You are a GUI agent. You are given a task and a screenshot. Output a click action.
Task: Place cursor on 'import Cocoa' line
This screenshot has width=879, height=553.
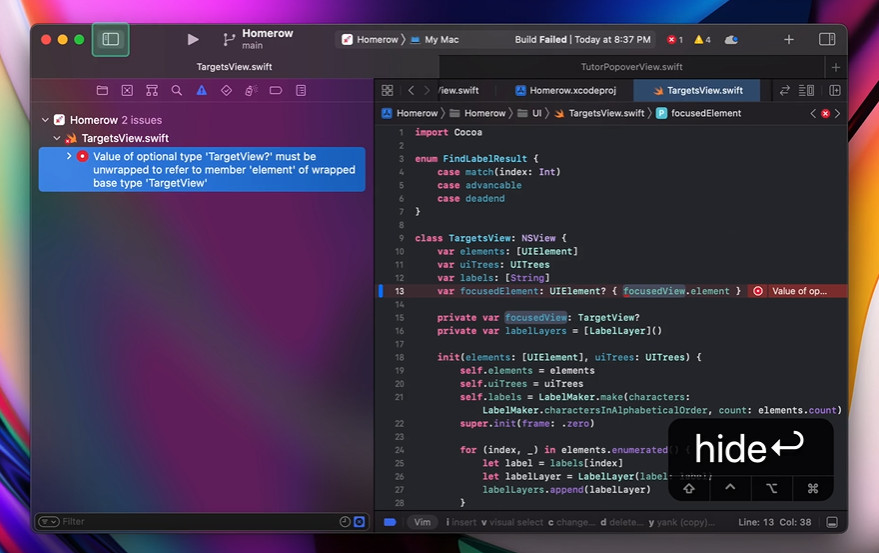click(448, 132)
